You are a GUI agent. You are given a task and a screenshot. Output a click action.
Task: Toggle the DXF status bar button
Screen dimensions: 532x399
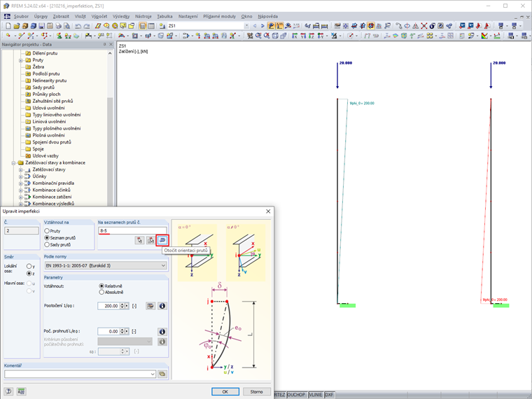click(329, 395)
